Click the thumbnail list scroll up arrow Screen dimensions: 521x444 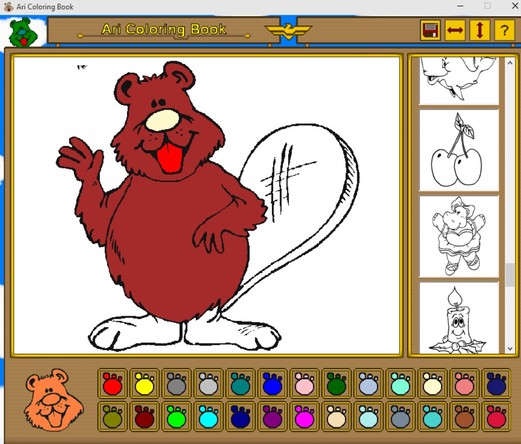coord(510,62)
